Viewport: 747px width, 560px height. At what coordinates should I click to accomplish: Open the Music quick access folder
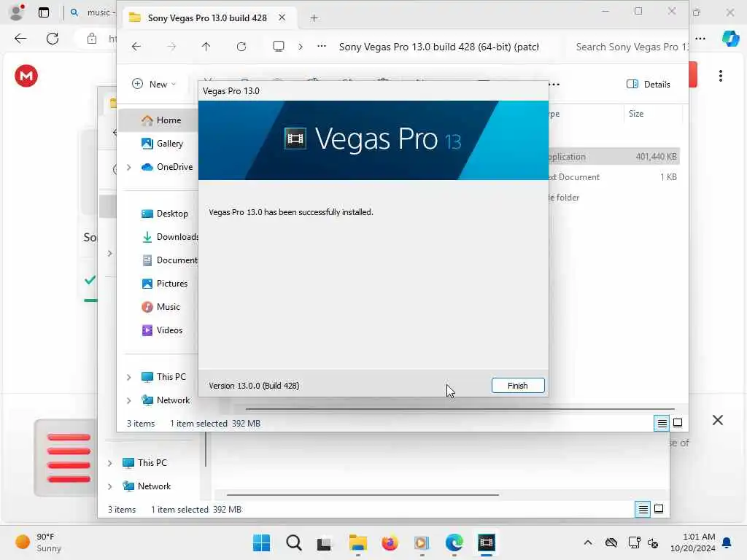tap(160, 307)
